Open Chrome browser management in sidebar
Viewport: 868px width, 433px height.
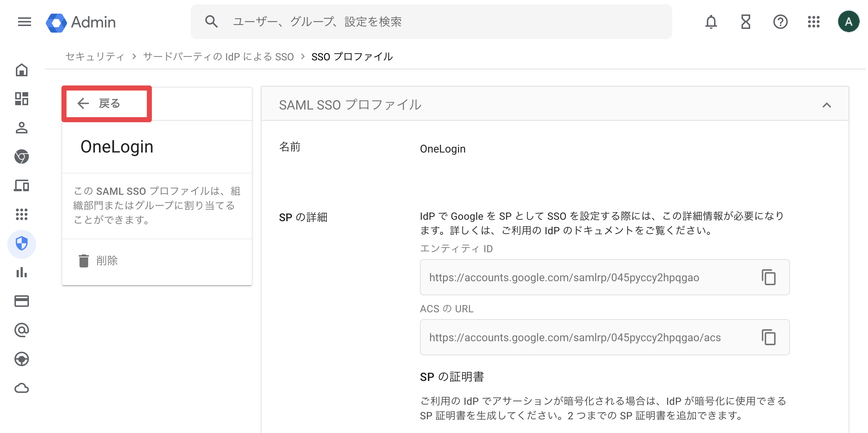pyautogui.click(x=22, y=157)
